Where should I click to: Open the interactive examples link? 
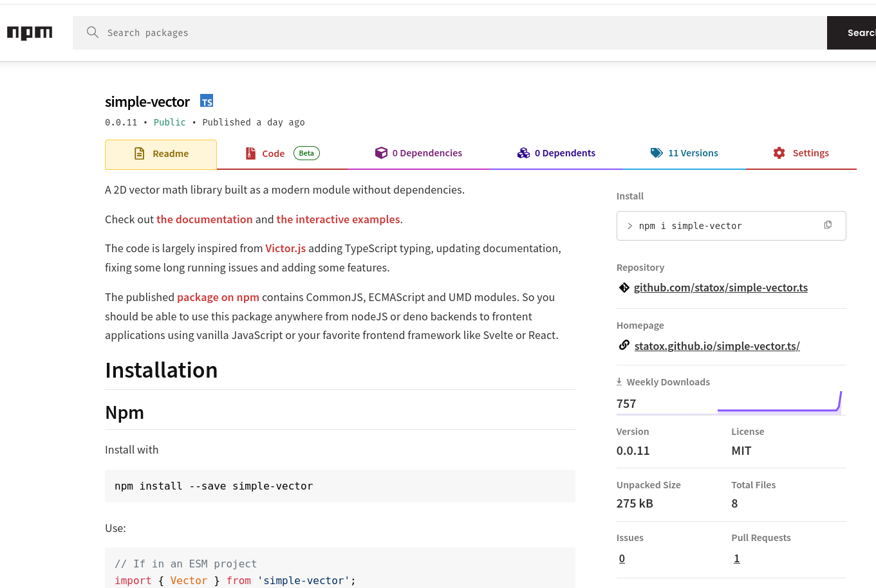(x=338, y=219)
